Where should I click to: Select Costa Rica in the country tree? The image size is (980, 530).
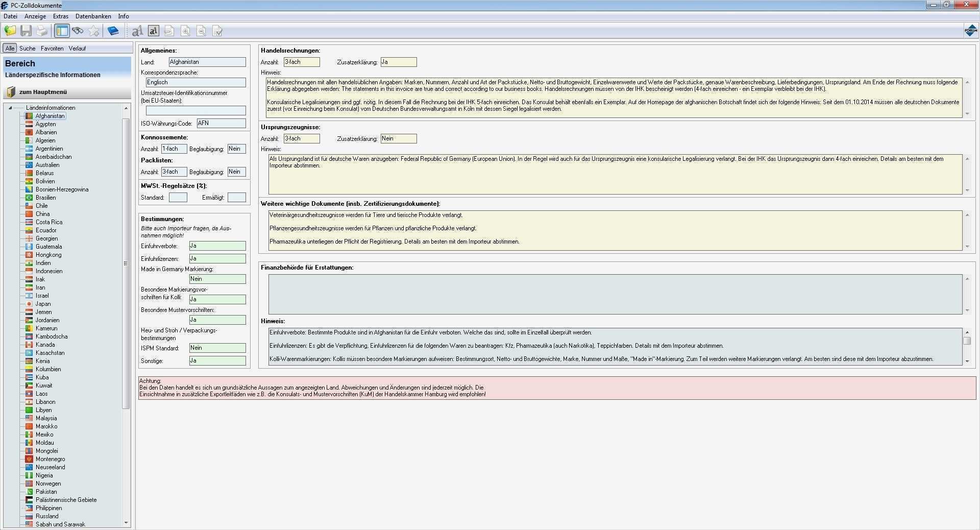pos(49,222)
